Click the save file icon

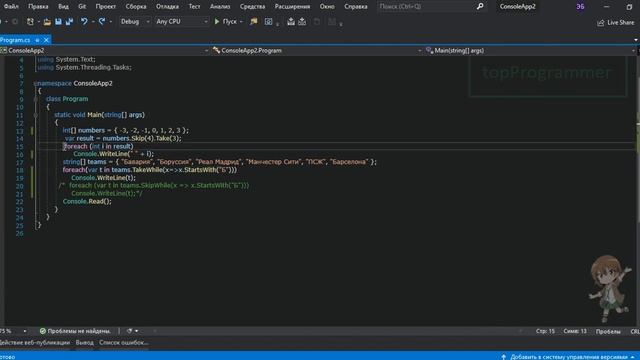[x=58, y=22]
